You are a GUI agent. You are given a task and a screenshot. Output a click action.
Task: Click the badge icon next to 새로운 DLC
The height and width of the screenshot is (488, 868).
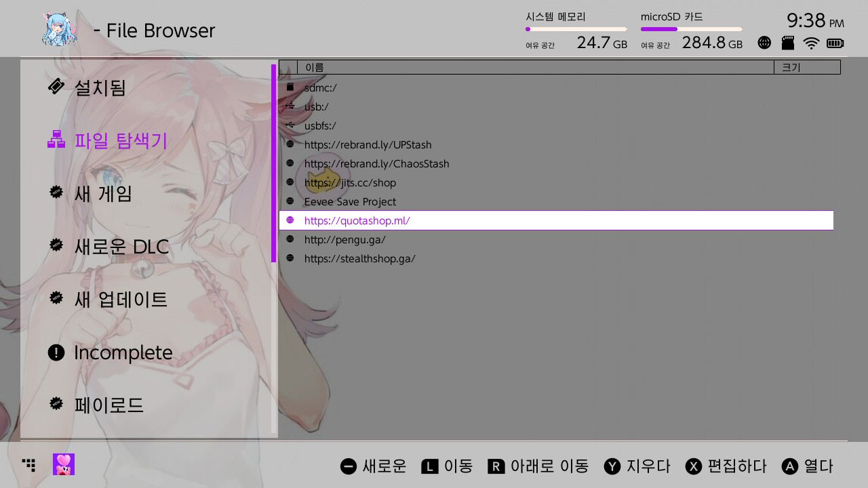pos(56,245)
